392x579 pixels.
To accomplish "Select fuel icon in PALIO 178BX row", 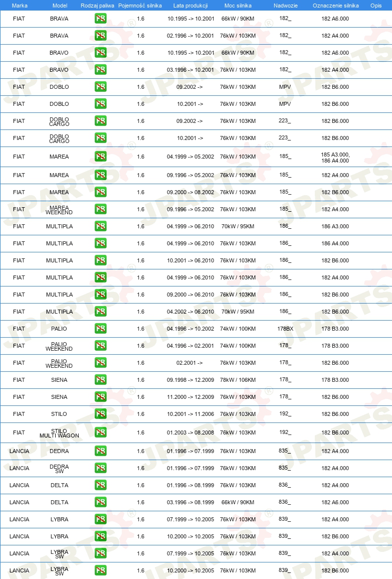I will [100, 328].
